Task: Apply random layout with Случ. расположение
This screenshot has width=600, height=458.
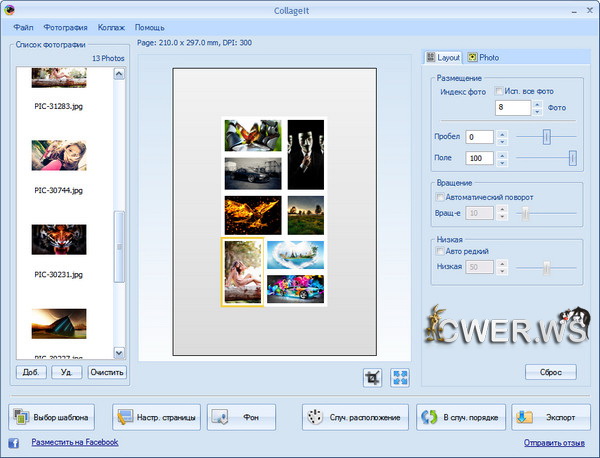Action: point(355,417)
